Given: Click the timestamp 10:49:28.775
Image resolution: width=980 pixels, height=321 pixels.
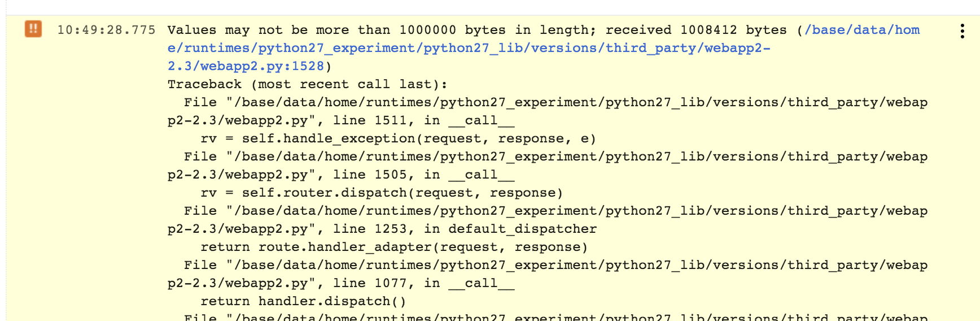Looking at the screenshot, I should click(106, 30).
